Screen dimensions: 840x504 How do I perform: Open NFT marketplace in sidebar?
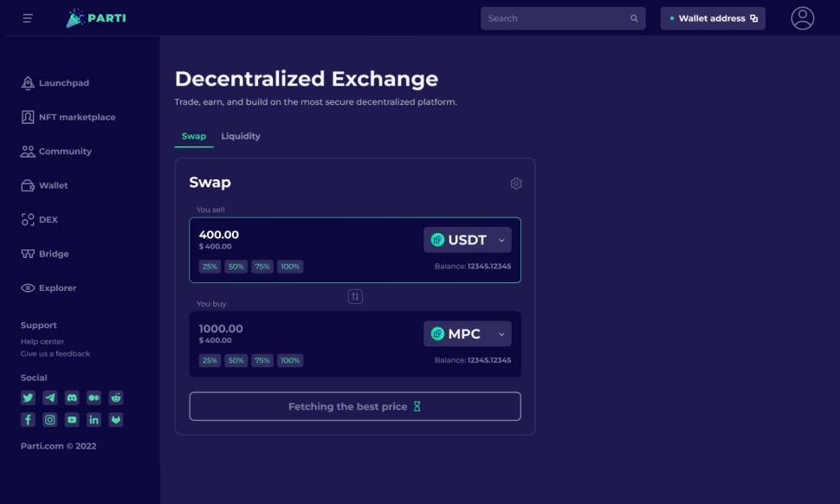pyautogui.click(x=76, y=117)
